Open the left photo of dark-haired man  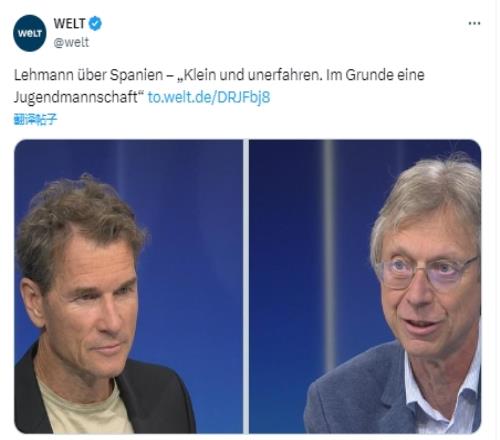pos(129,286)
